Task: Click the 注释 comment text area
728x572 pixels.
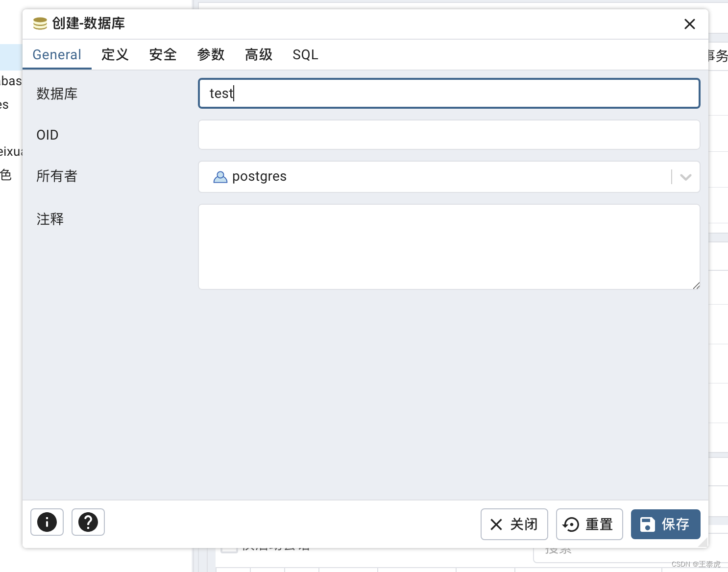Action: [x=449, y=247]
